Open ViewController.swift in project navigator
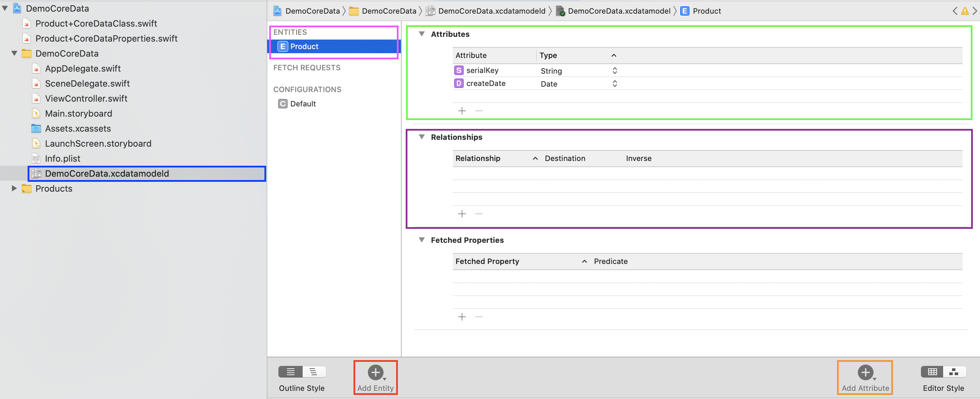The image size is (980, 399). click(86, 99)
